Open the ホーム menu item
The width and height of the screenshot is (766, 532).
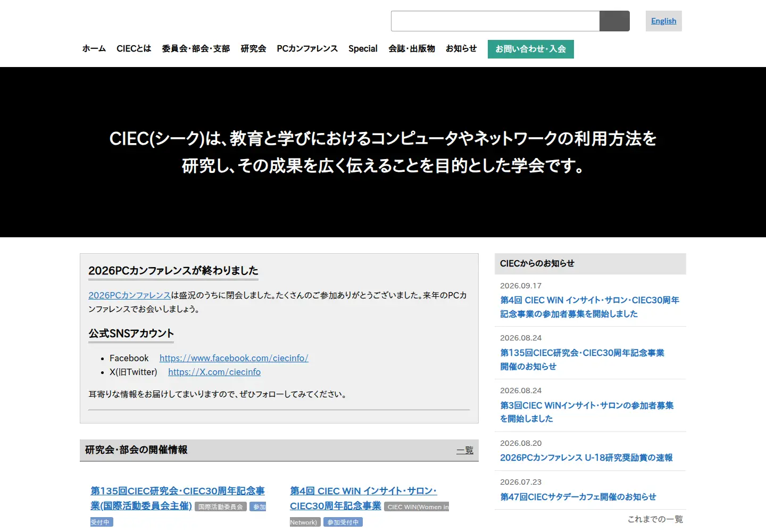click(94, 48)
